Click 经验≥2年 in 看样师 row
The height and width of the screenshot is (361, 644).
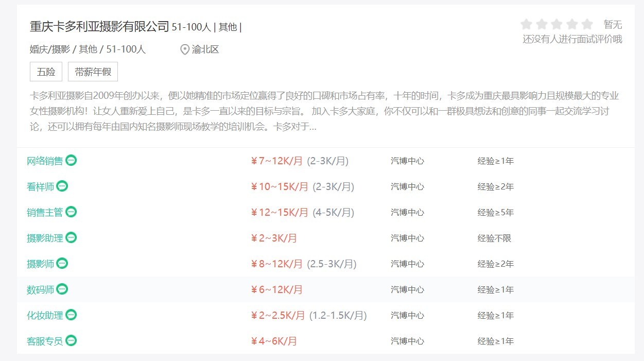(496, 187)
